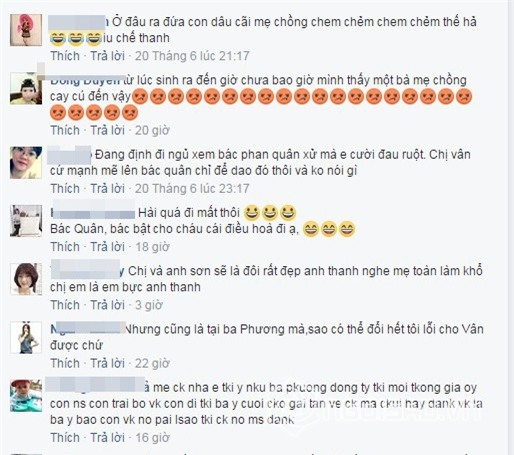Open the pink-hat commenter's avatar
Image resolution: width=514 pixels, height=455 pixels.
tap(26, 30)
